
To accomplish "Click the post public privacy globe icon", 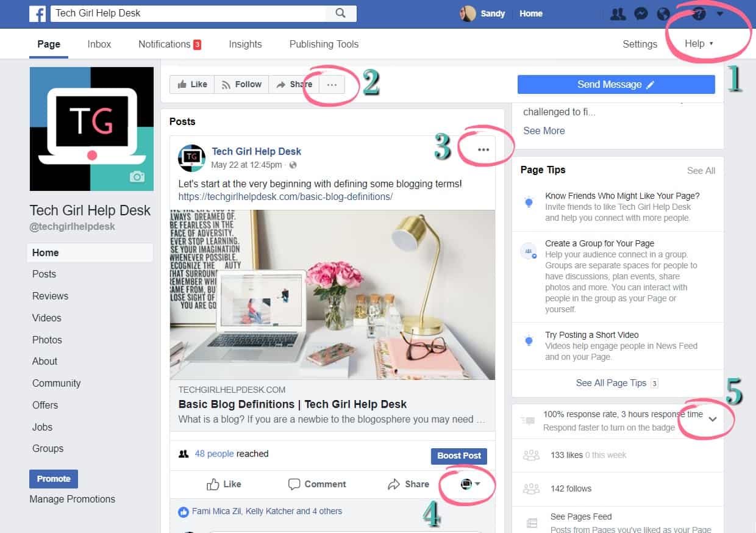I will point(293,165).
